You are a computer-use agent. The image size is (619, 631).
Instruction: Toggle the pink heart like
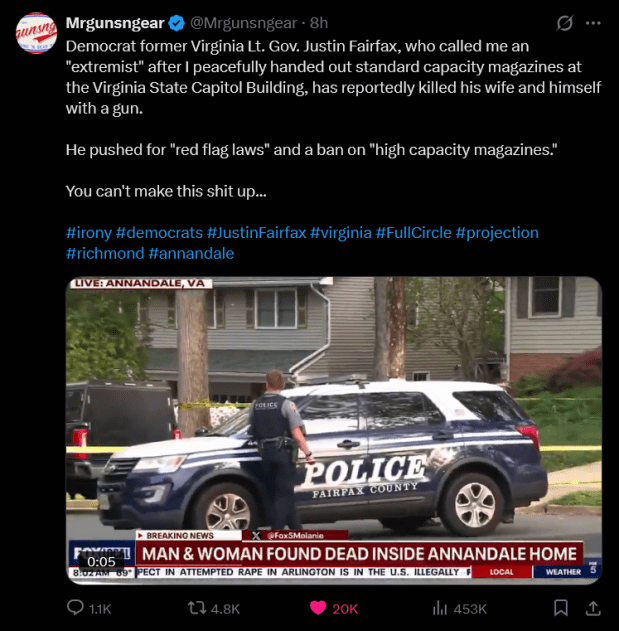(x=318, y=608)
